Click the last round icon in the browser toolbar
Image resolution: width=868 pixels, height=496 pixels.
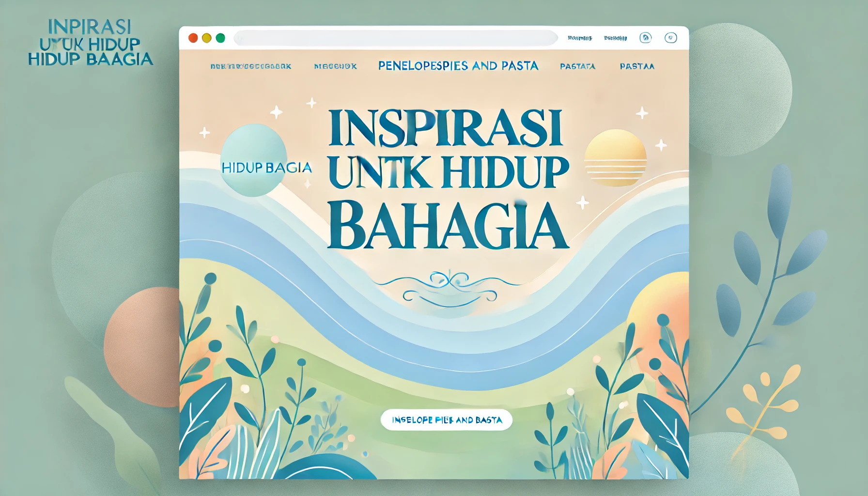670,38
